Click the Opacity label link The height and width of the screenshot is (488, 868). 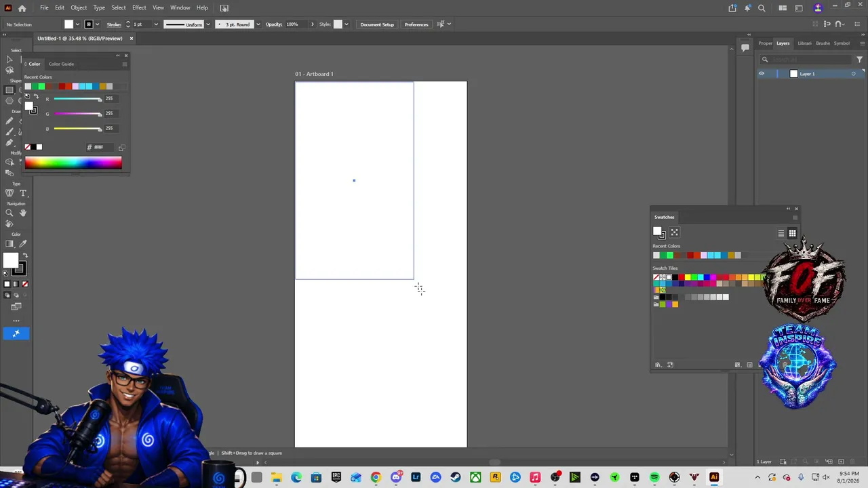(x=274, y=24)
